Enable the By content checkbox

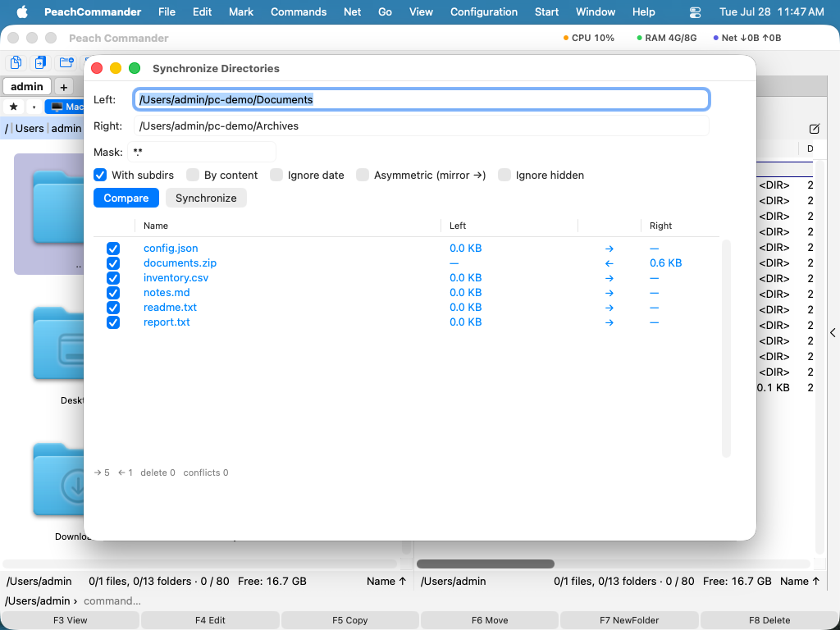(x=193, y=176)
